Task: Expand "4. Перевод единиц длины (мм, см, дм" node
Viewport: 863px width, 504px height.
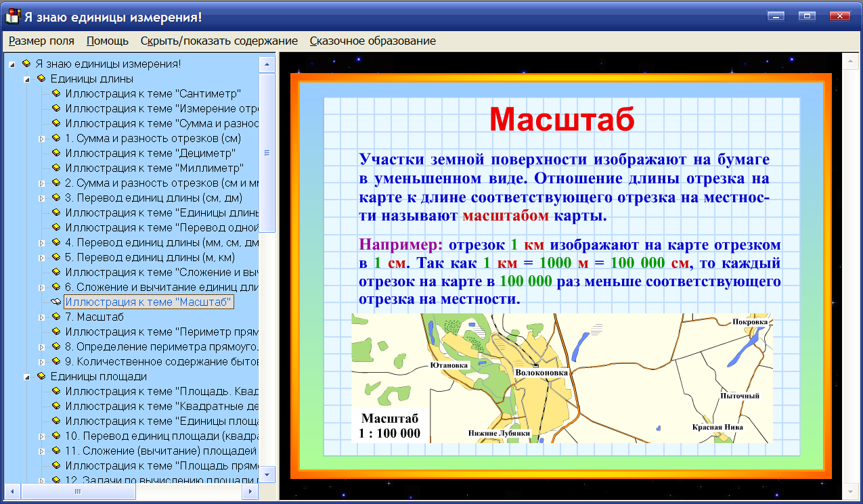Action: pos(41,243)
